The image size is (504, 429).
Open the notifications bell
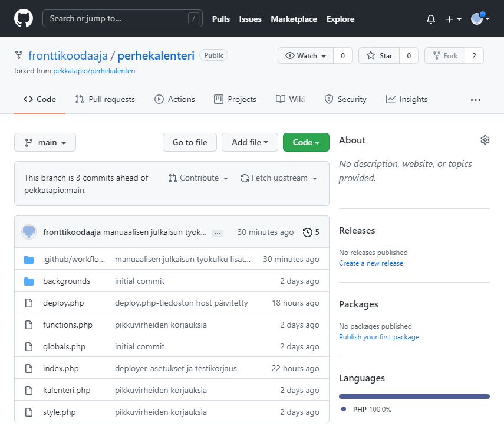(x=431, y=19)
